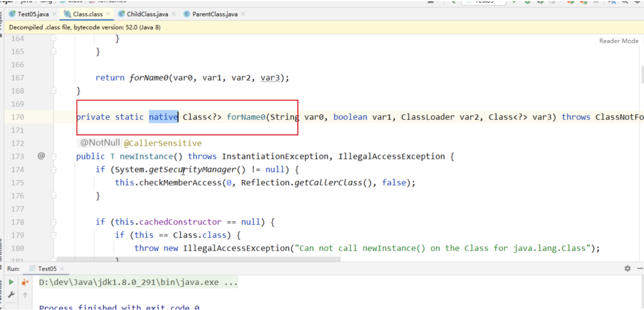The image size is (644, 310).
Task: Close the ChildClass.java tab
Action: click(x=174, y=14)
